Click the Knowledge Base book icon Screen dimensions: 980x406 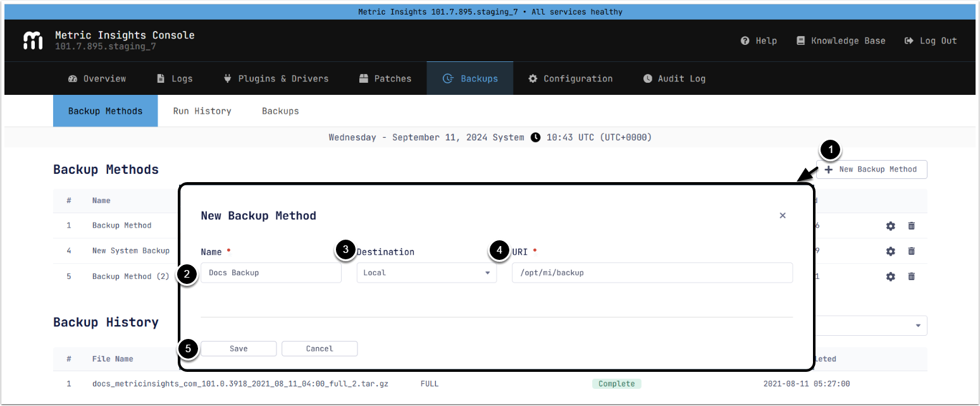coord(800,40)
